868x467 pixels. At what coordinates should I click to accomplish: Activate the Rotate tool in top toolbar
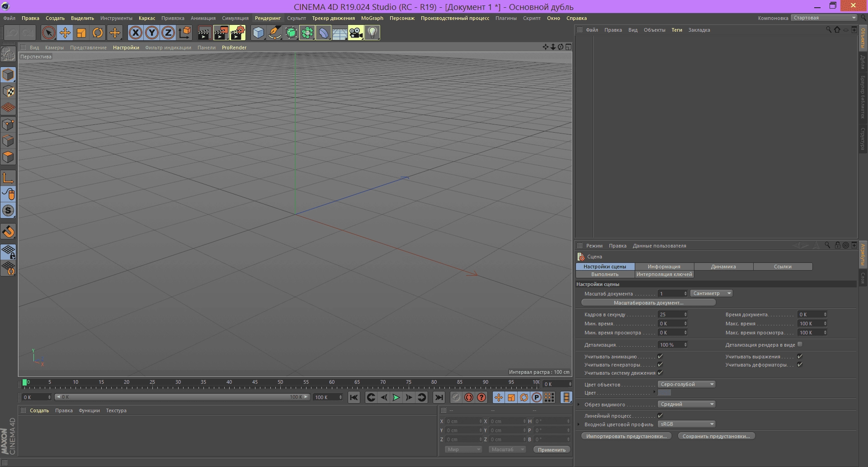(98, 33)
